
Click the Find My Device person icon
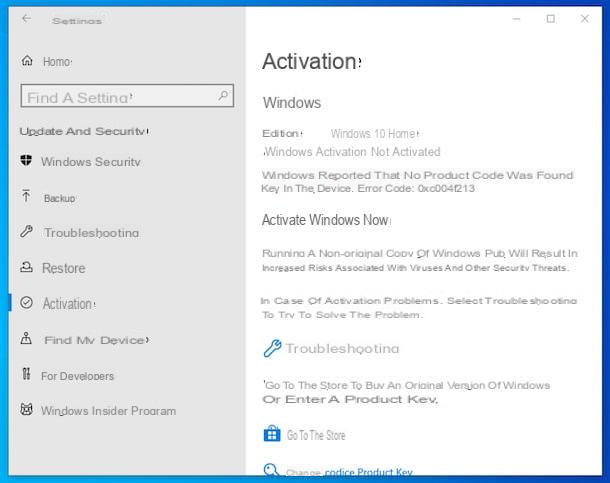[26, 338]
